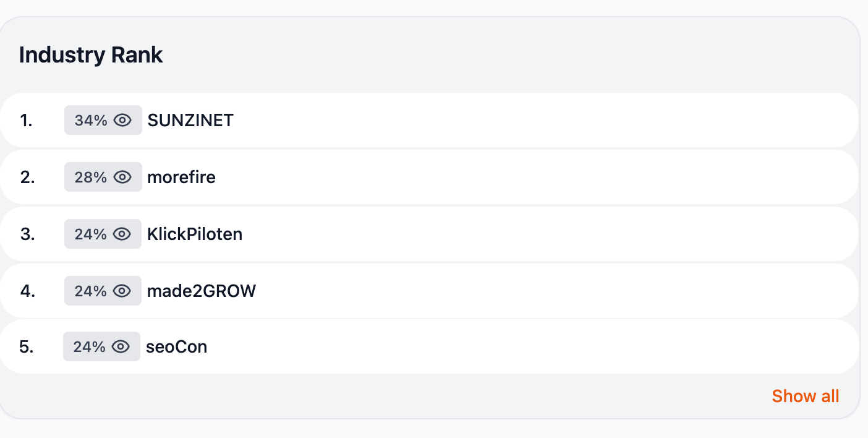Click the Industry Rank heading
The height and width of the screenshot is (438, 868).
click(x=91, y=55)
